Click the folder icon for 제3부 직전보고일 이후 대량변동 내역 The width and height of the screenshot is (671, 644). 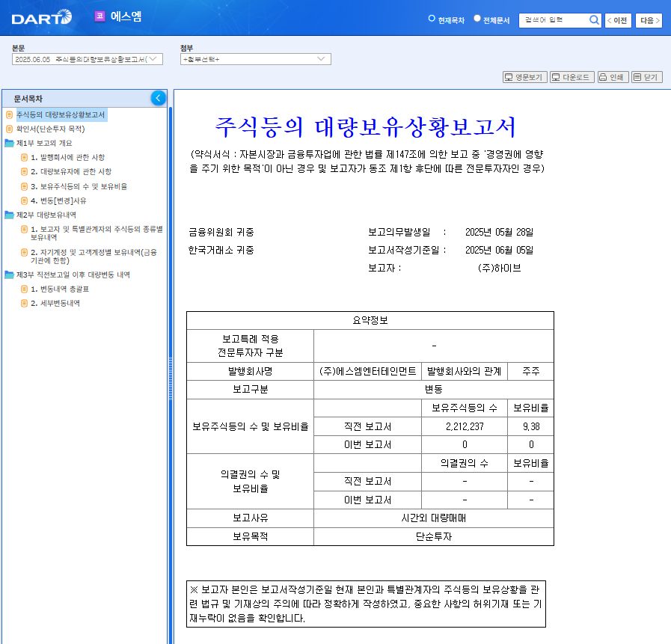click(10, 275)
